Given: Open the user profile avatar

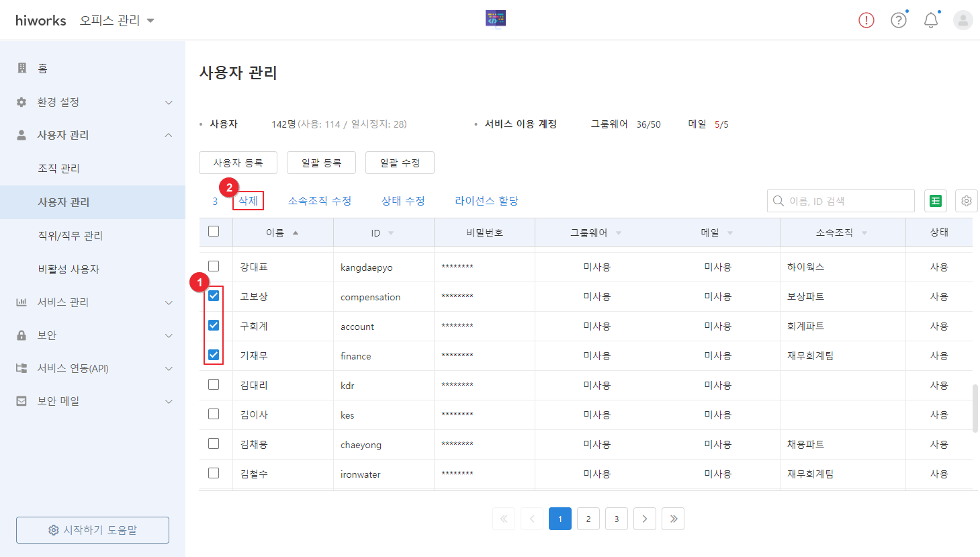Looking at the screenshot, I should tap(963, 20).
